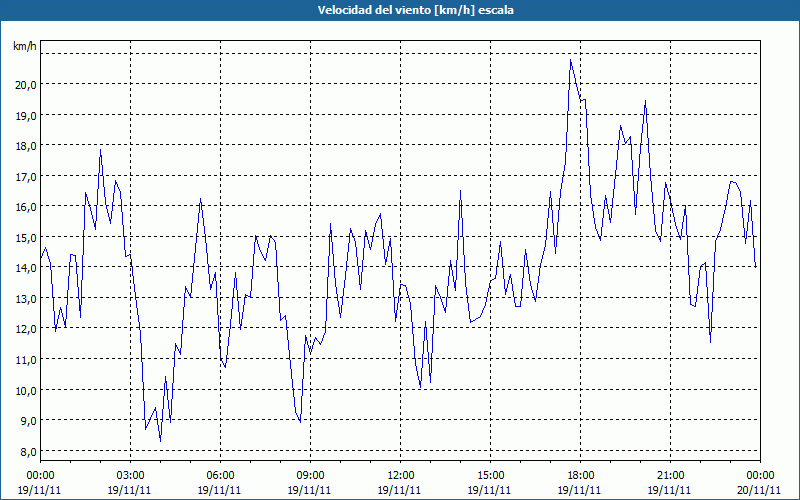Click the '15:00' time axis label
Viewport: 800px width, 500px height.
click(490, 476)
